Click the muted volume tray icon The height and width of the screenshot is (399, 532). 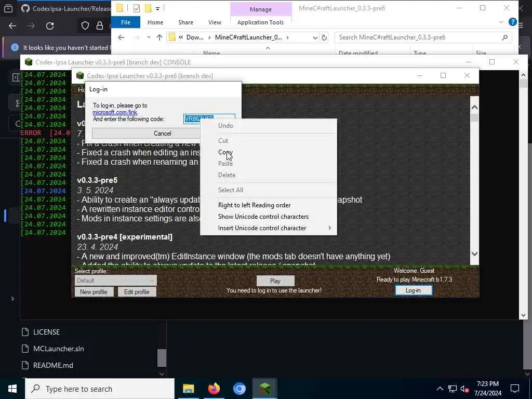pos(465,389)
